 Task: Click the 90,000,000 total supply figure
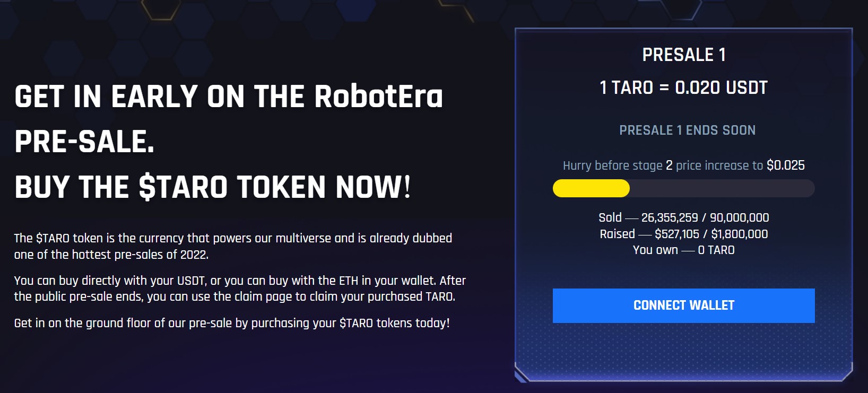pyautogui.click(x=740, y=217)
